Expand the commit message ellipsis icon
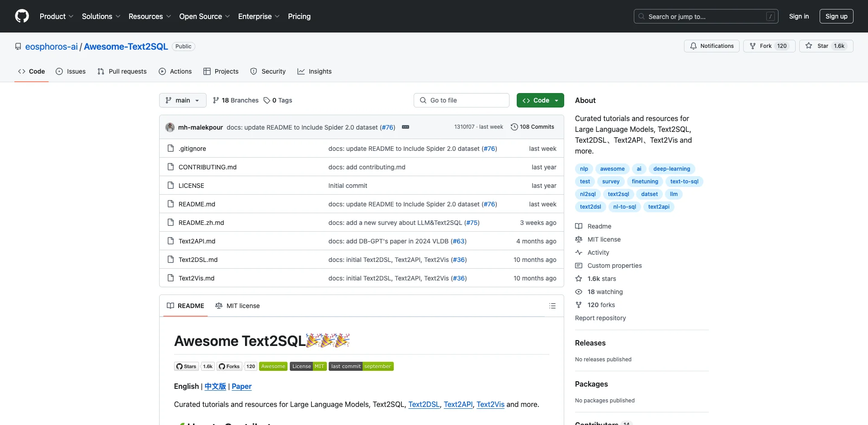The width and height of the screenshot is (868, 425). [x=406, y=127]
